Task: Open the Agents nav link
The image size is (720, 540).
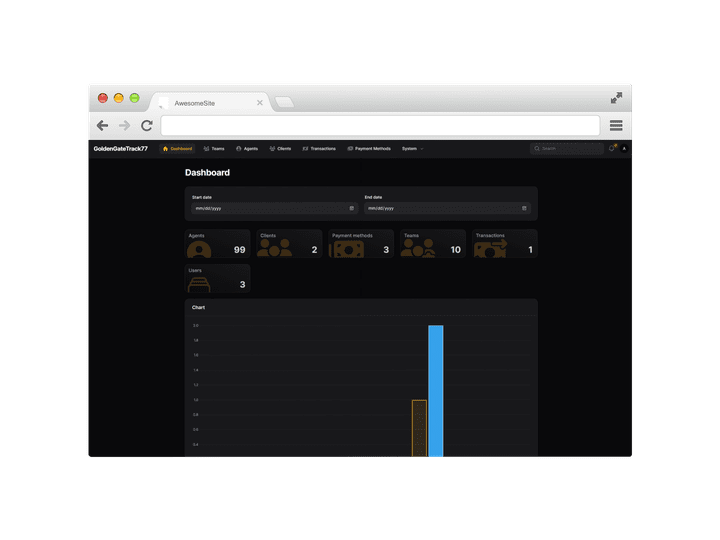Action: (247, 149)
